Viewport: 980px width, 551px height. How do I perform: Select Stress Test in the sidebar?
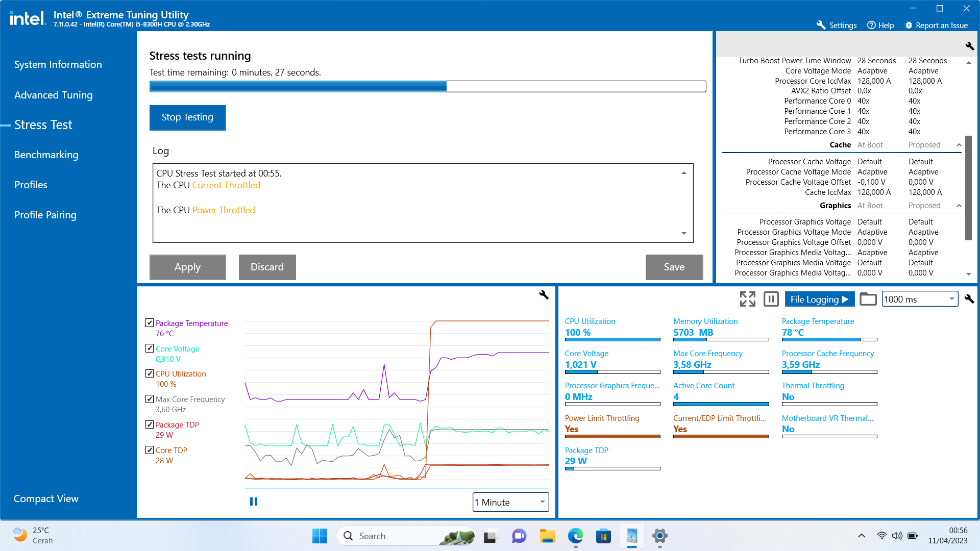43,124
